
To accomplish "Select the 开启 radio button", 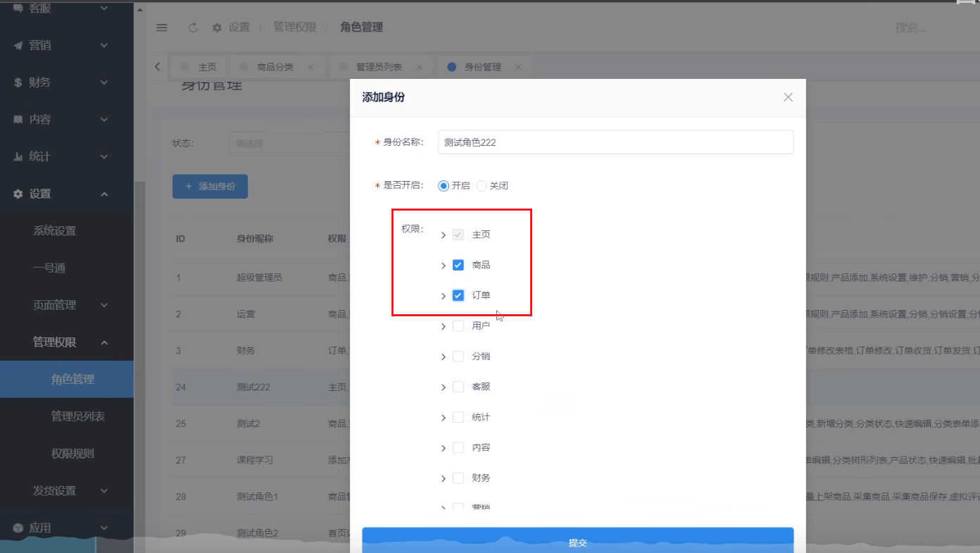I will (x=444, y=186).
